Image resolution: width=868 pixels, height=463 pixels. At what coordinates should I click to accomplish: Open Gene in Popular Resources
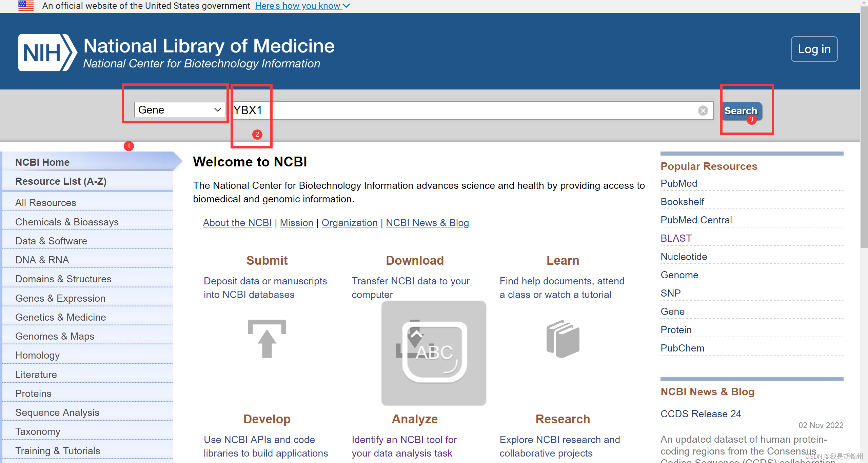tap(673, 311)
